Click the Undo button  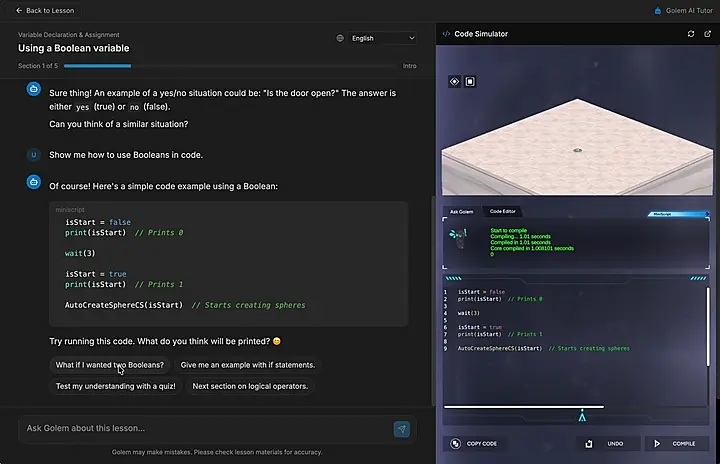click(608, 444)
